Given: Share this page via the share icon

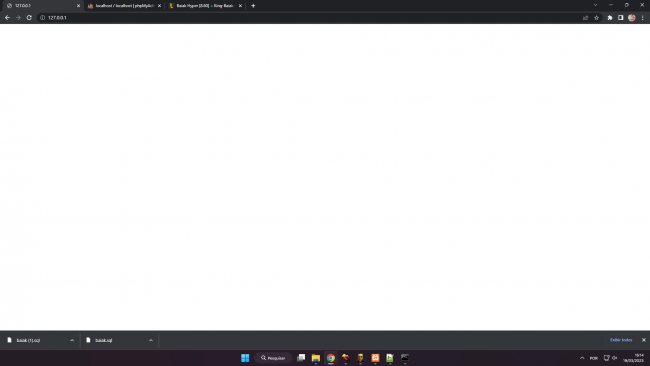Looking at the screenshot, I should pyautogui.click(x=585, y=18).
